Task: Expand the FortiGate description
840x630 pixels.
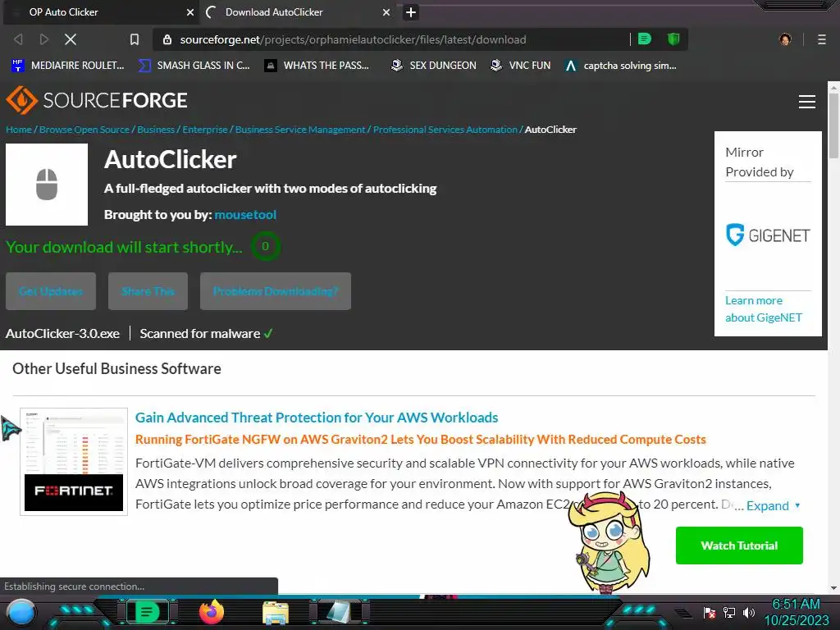Action: click(x=773, y=505)
